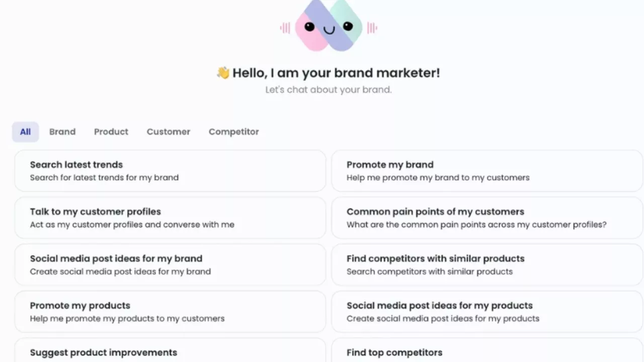The image size is (644, 362).
Task: Click the Suggest product improvements card
Action: tap(170, 352)
